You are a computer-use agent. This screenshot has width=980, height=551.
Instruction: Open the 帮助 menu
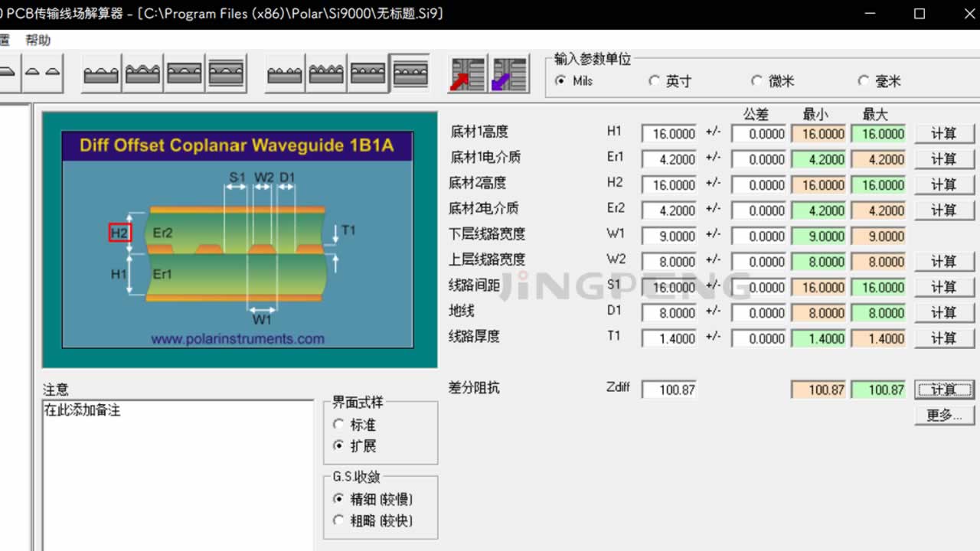[38, 40]
